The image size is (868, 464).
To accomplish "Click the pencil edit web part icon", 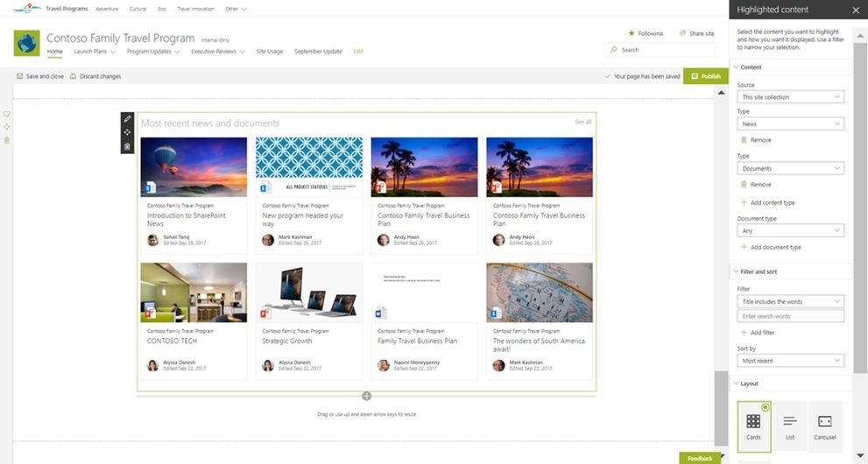I will coord(127,118).
